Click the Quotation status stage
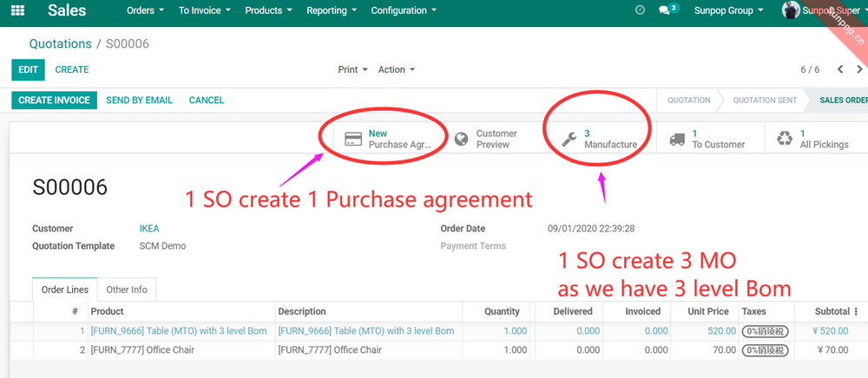Image resolution: width=868 pixels, height=378 pixels. click(688, 100)
